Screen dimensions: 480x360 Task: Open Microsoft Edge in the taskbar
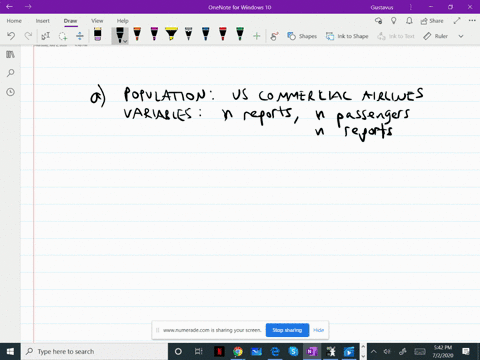click(275, 351)
